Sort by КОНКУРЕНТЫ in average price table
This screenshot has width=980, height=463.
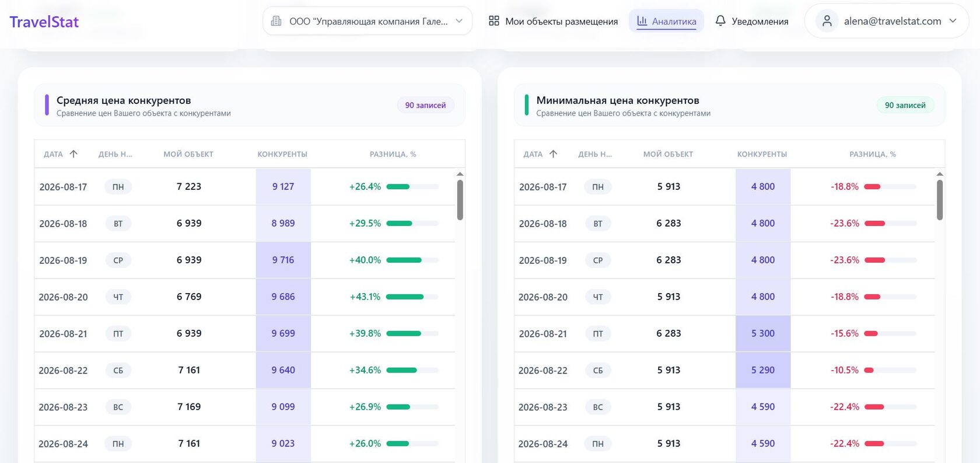(x=282, y=154)
